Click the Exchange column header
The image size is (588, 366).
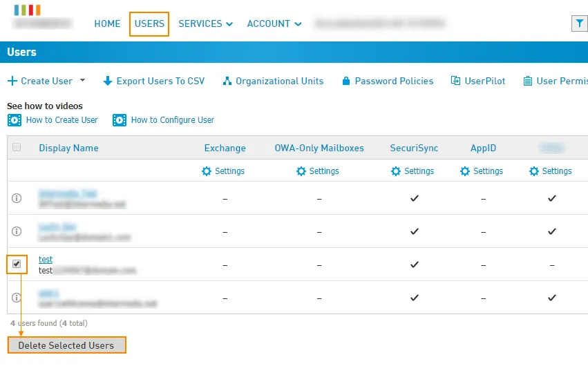point(225,148)
